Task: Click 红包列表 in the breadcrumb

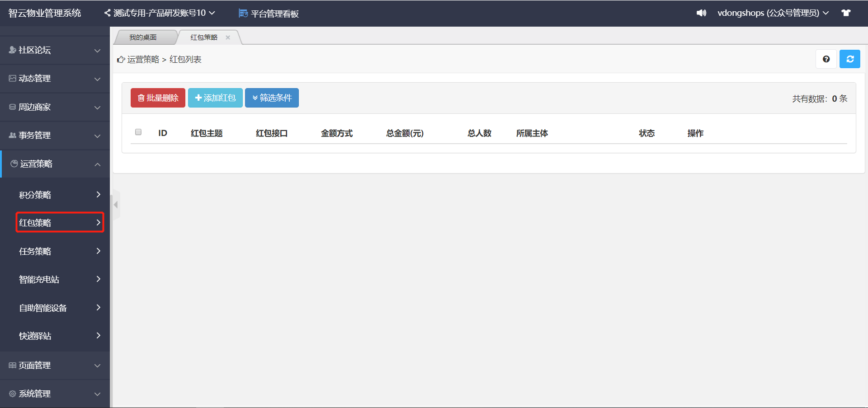Action: pyautogui.click(x=185, y=60)
